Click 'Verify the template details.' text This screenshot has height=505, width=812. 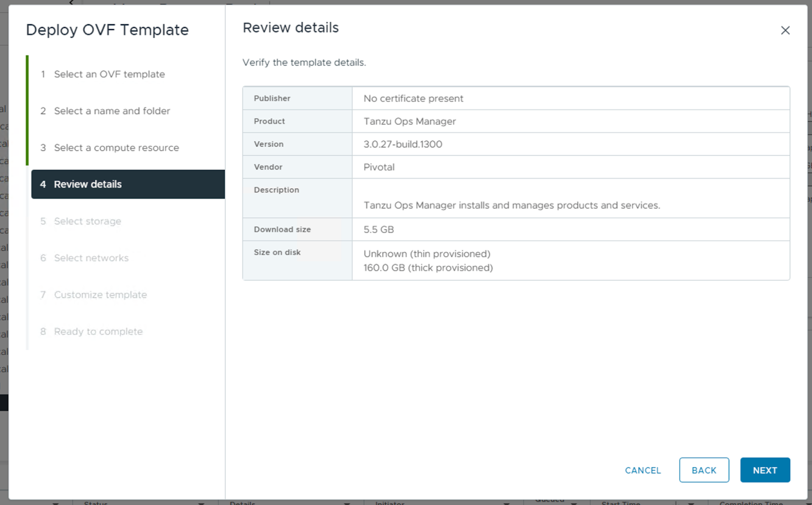coord(304,62)
